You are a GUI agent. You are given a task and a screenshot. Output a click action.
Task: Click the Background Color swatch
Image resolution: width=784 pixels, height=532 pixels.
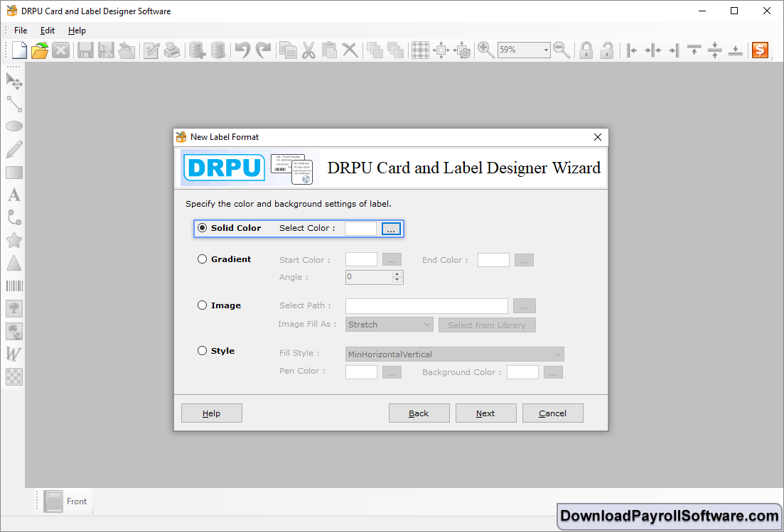pyautogui.click(x=522, y=372)
